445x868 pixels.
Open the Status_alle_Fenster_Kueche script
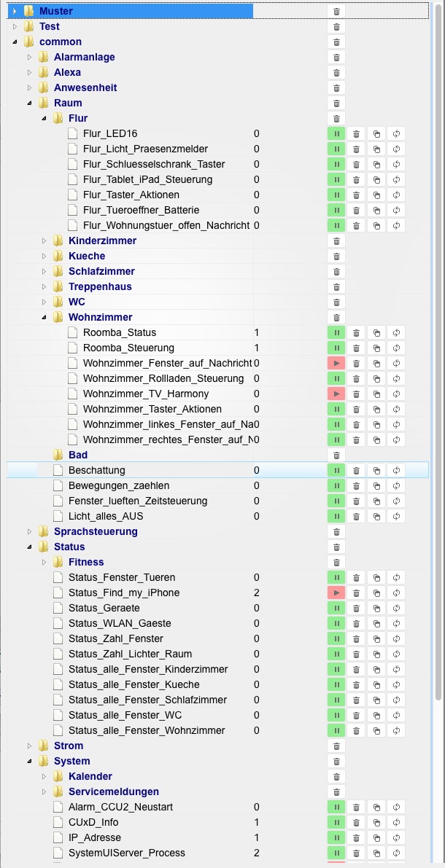tap(134, 685)
